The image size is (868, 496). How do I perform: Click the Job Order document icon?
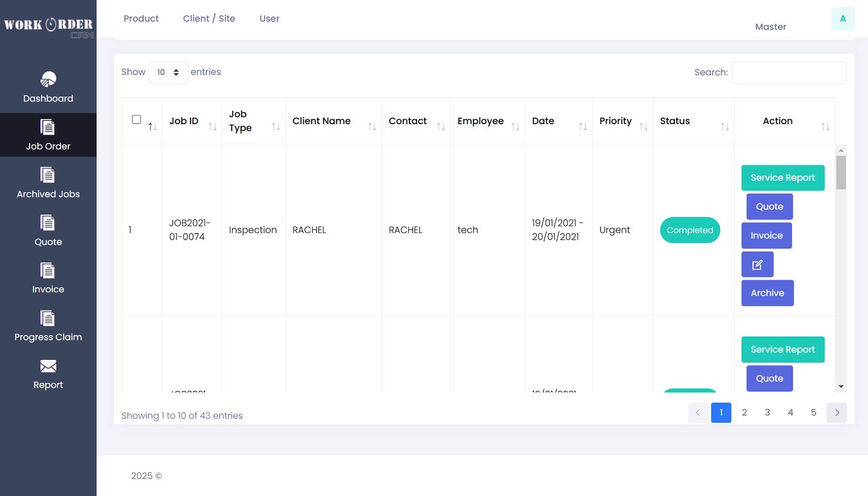coord(48,127)
